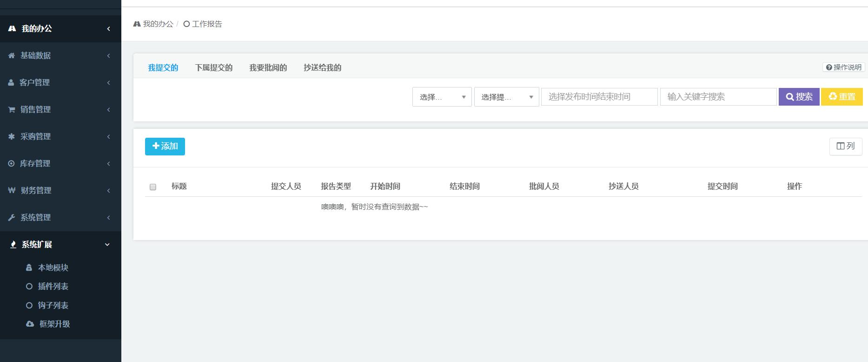Click the 抄送人员 column header

623,186
